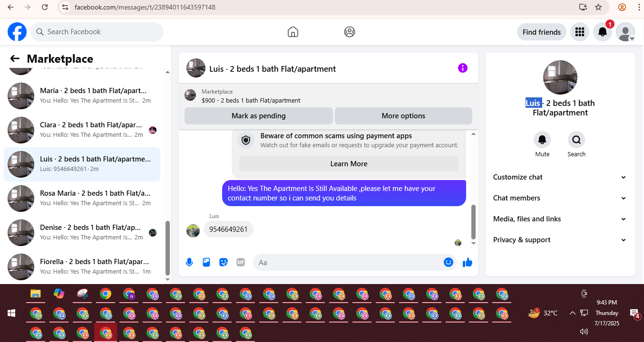Viewport: 644px width, 342px height.
Task: Reload the page
Action: 45,7
